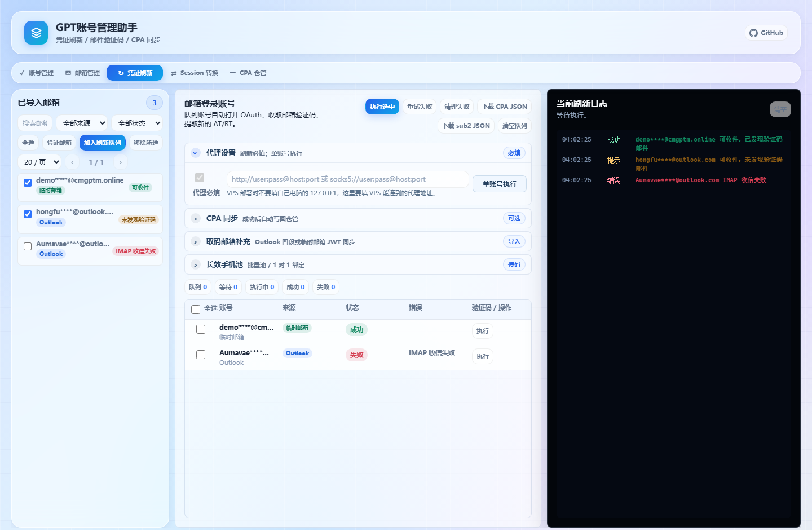
Task: Click the 可选 badge in CPA 同步
Action: (x=514, y=218)
